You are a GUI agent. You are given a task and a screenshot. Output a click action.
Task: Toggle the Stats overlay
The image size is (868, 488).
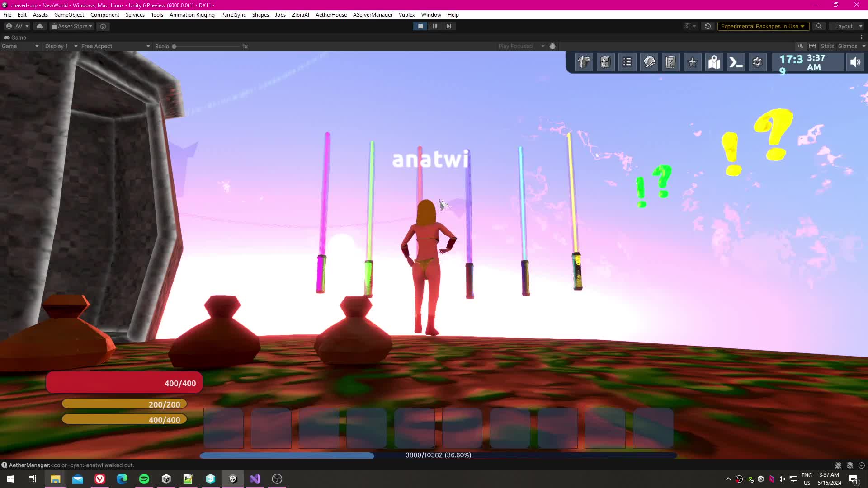click(827, 46)
